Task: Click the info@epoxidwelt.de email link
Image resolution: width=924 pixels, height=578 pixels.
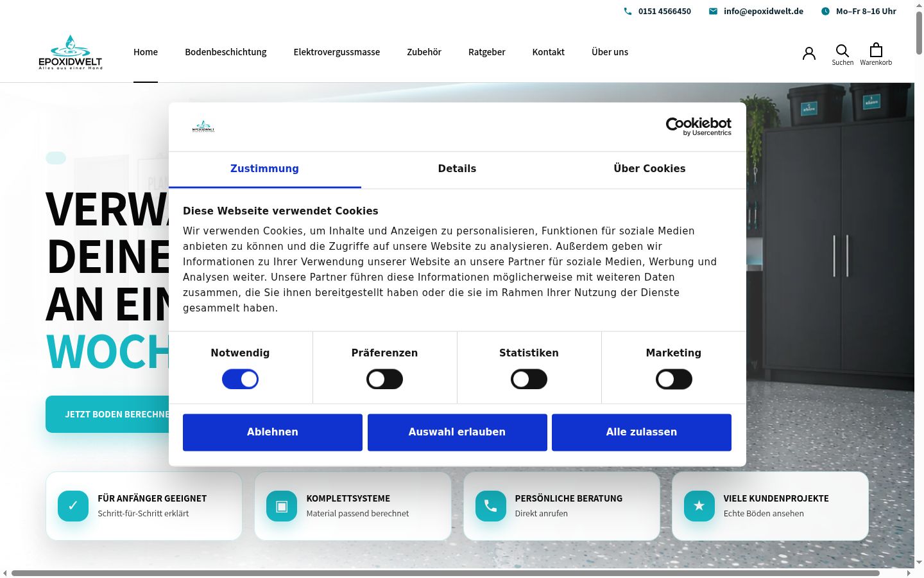Action: pyautogui.click(x=764, y=11)
